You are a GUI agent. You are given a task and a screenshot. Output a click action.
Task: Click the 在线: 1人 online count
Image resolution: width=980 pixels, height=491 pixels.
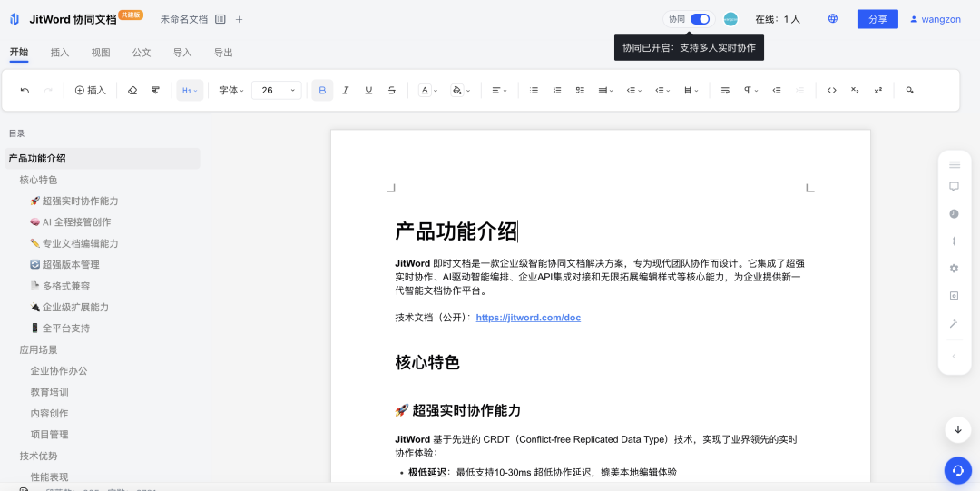(778, 19)
